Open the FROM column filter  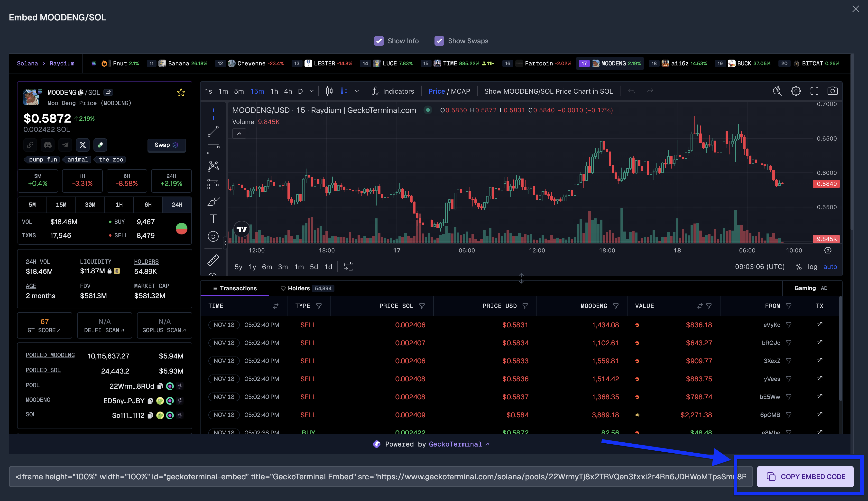(x=788, y=306)
